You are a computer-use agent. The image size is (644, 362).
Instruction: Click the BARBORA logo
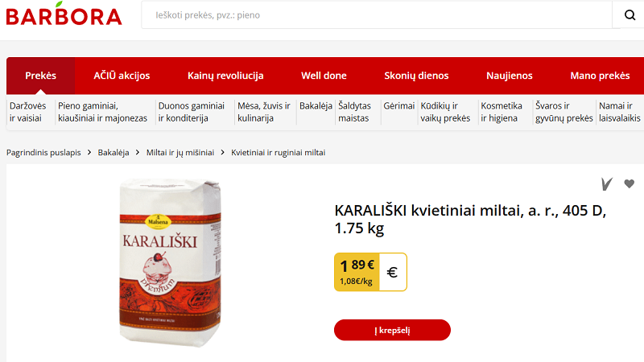(64, 14)
